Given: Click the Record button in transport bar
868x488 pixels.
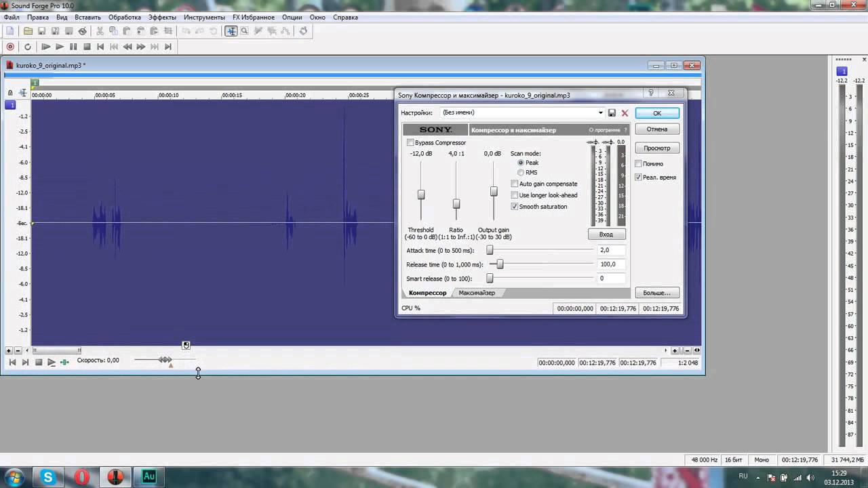Looking at the screenshot, I should click(10, 47).
